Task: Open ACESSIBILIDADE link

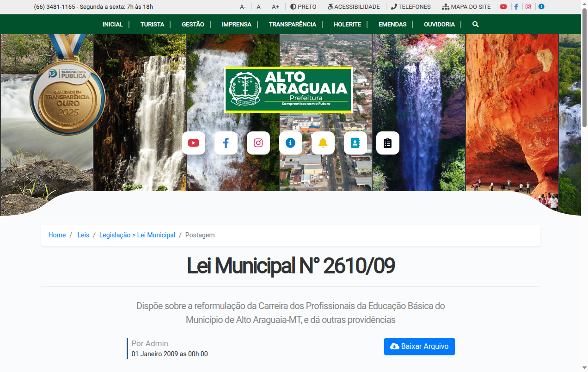Action: [354, 7]
